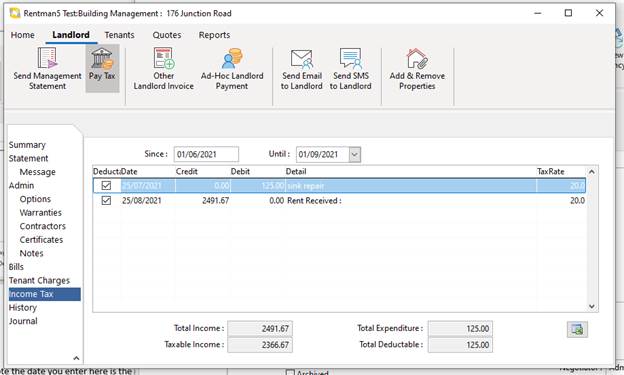
Task: Collapse the sidebar with the bottom chevron
Action: pyautogui.click(x=76, y=358)
